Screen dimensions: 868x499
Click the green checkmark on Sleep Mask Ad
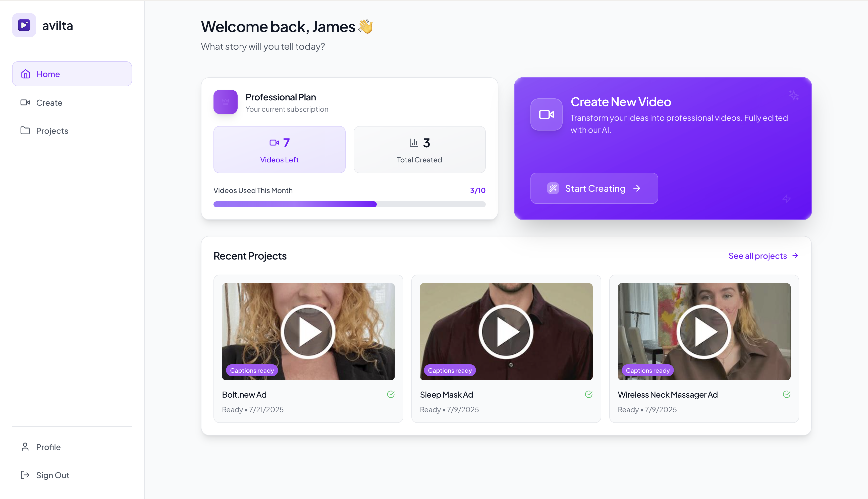pyautogui.click(x=588, y=395)
